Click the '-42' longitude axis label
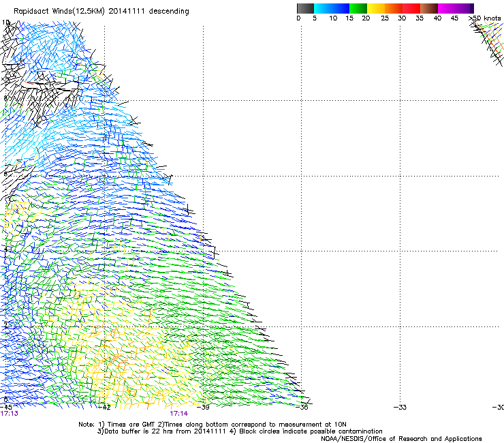 click(x=104, y=408)
